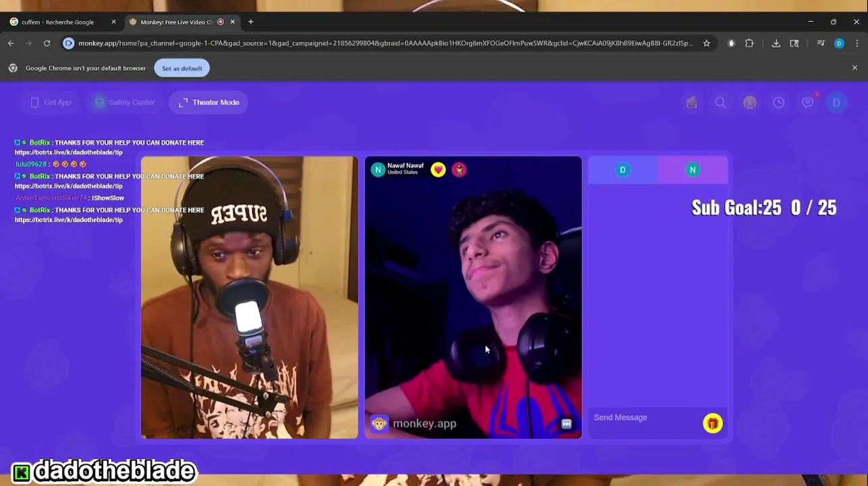The height and width of the screenshot is (486, 868).
Task: Click the hand-shaped extension icon
Action: pyautogui.click(x=732, y=43)
